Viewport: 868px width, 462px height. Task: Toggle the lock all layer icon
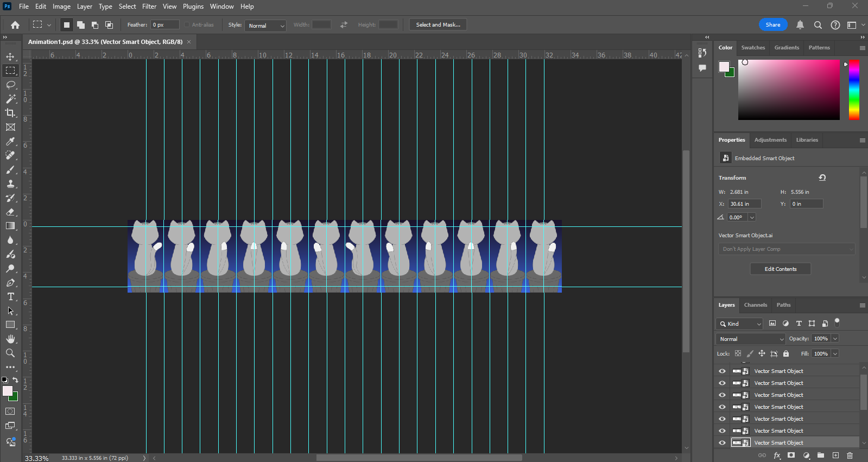click(785, 353)
